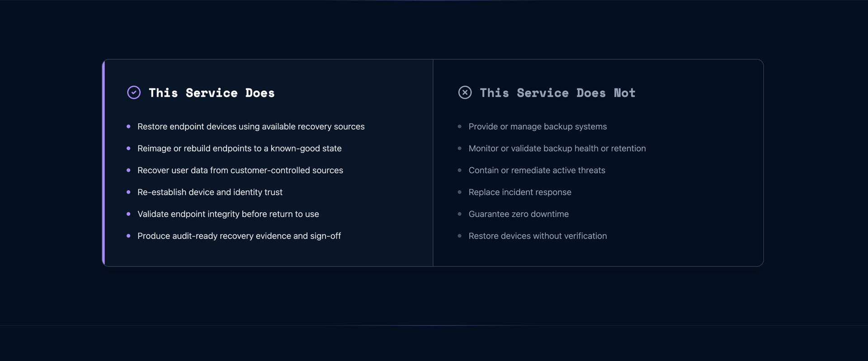Select "Validate endpoint integrity" item
Viewport: 868px width, 361px height.
228,214
